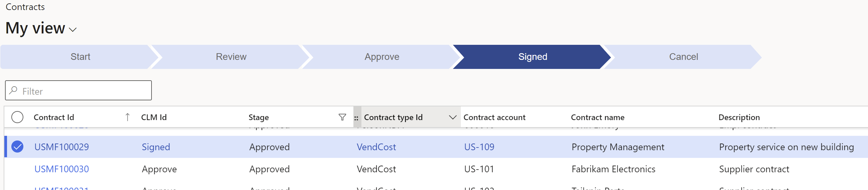This screenshot has width=868, height=190.
Task: Open contract link USMF100029
Action: coord(62,147)
